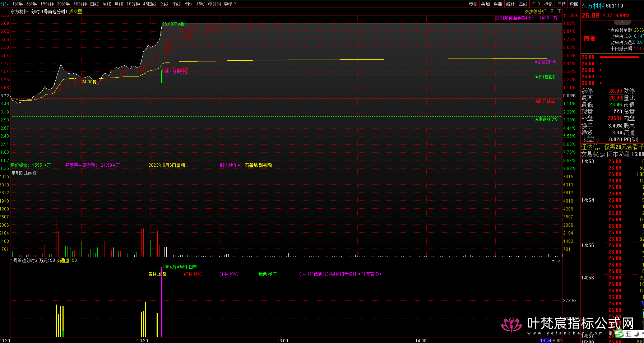Click the 换手 3.49% row

pyautogui.click(x=602, y=126)
